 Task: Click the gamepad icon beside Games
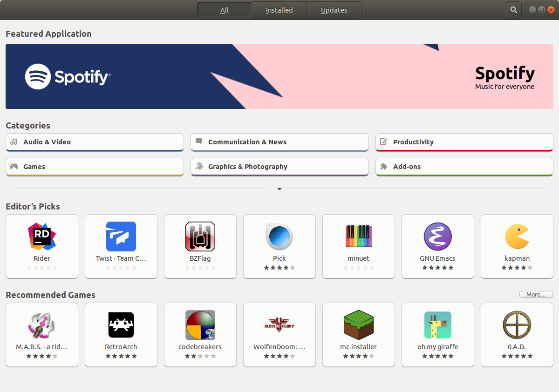(14, 166)
